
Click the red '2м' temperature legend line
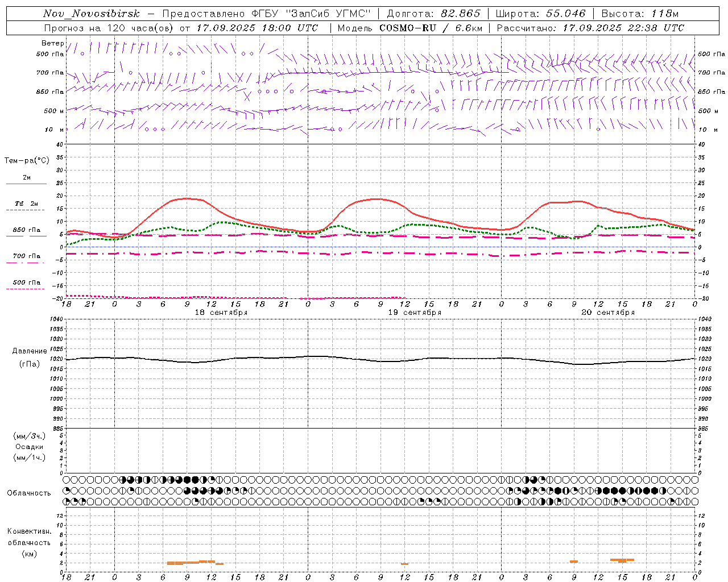coord(26,184)
